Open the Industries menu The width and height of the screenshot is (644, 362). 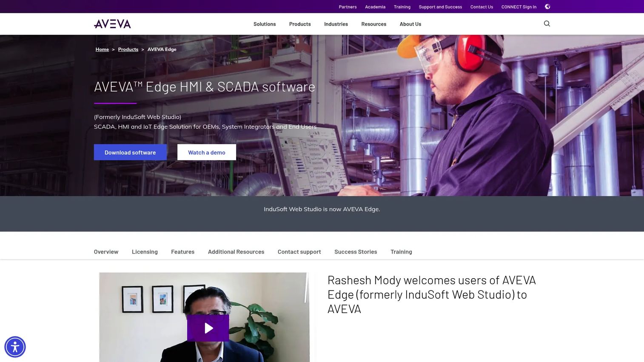(x=336, y=24)
